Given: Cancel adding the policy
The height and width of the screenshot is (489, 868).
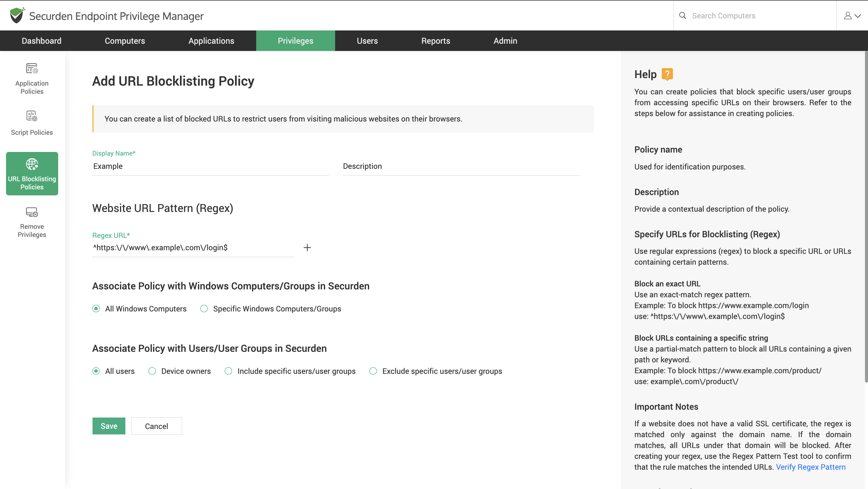Looking at the screenshot, I should tap(156, 426).
